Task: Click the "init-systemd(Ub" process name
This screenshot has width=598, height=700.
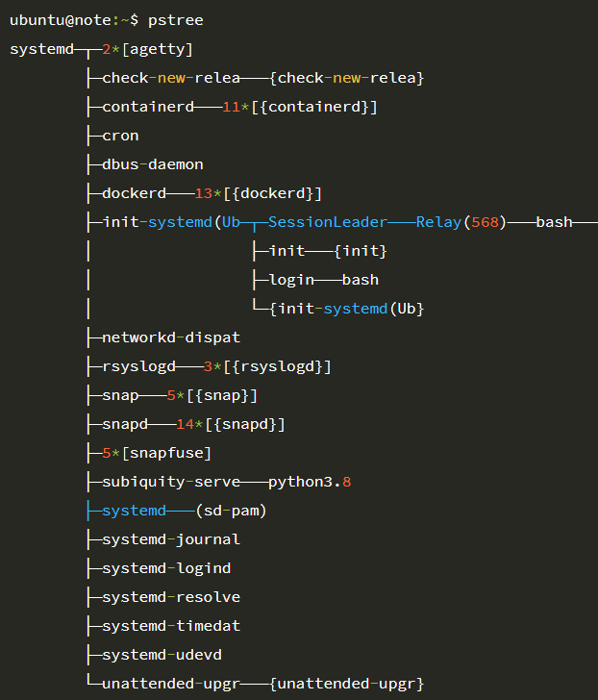Action: coord(171,222)
